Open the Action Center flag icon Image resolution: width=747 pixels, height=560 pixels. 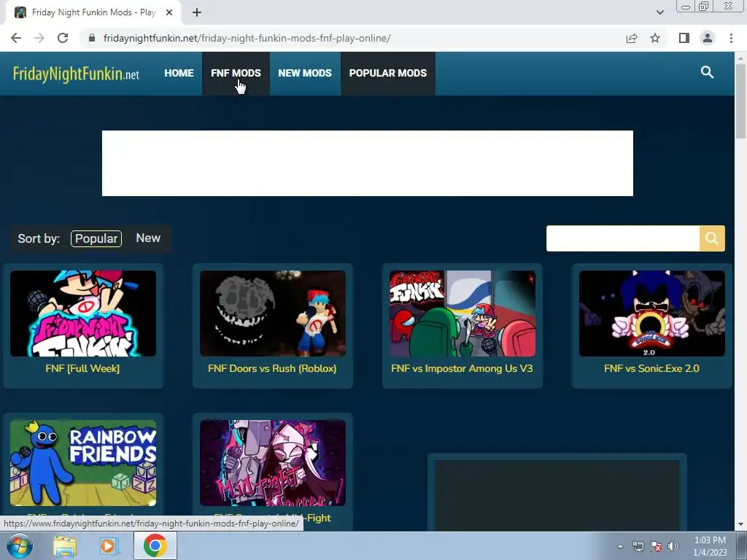(x=656, y=546)
